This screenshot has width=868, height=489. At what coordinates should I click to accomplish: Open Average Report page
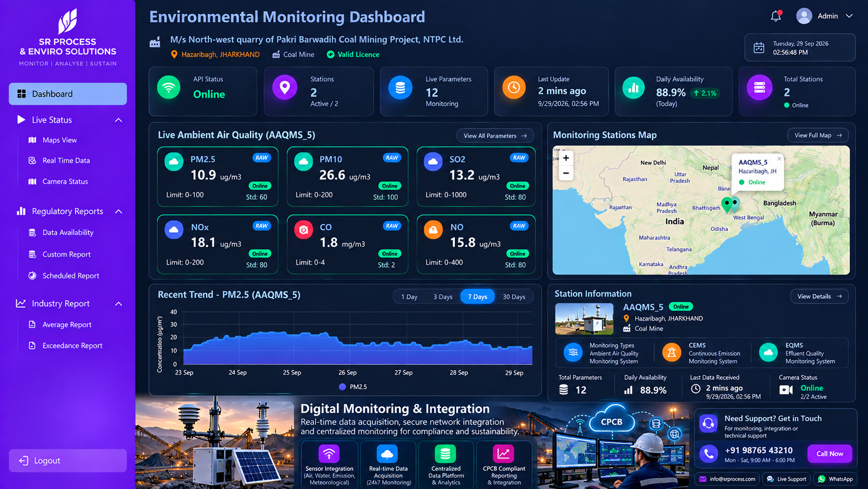tap(66, 324)
